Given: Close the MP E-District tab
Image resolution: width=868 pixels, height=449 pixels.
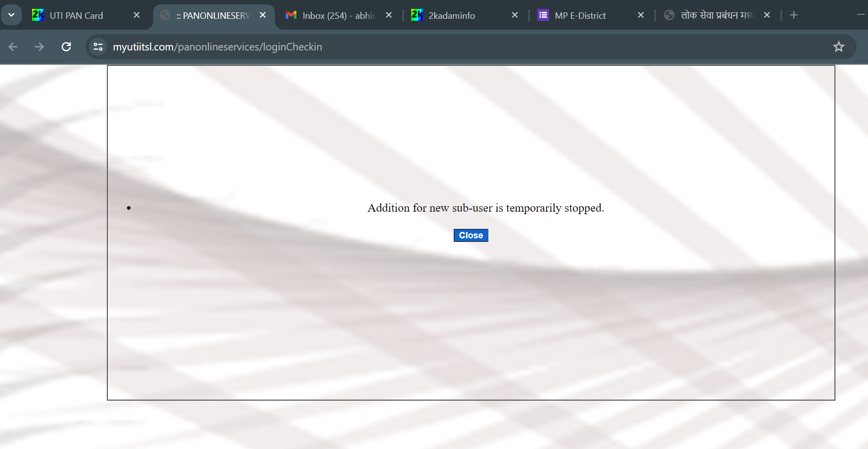Looking at the screenshot, I should pyautogui.click(x=641, y=15).
